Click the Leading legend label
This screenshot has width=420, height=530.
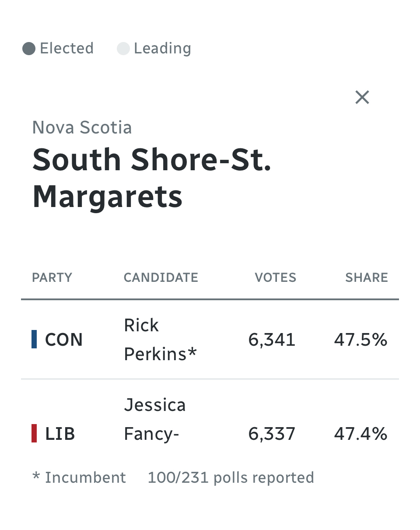coord(162,48)
